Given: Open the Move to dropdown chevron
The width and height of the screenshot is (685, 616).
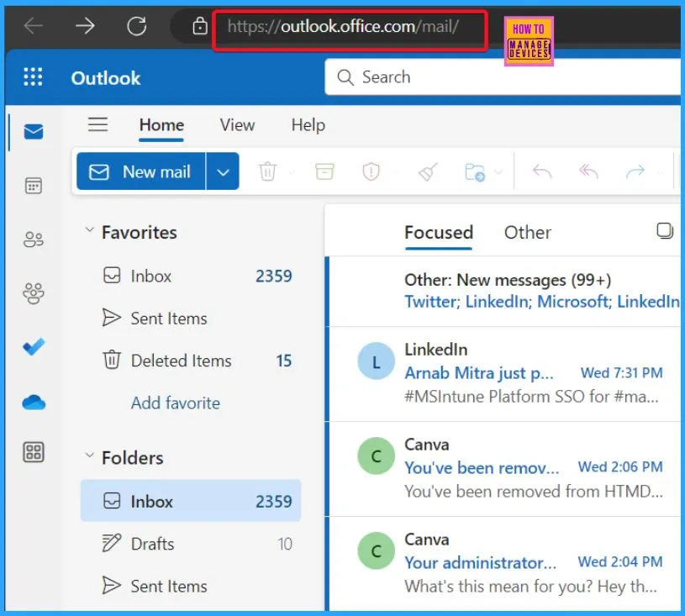Looking at the screenshot, I should tap(498, 171).
